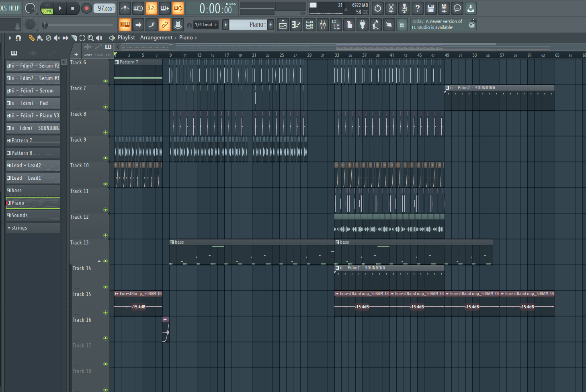Select the Slice tool in playlist
586x392 pixels.
74,38
